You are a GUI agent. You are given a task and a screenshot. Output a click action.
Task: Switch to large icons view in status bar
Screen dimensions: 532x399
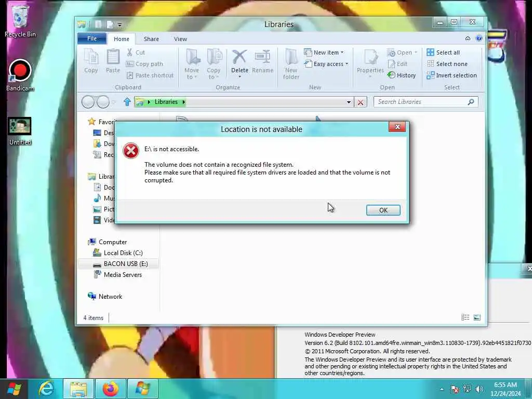pyautogui.click(x=477, y=317)
